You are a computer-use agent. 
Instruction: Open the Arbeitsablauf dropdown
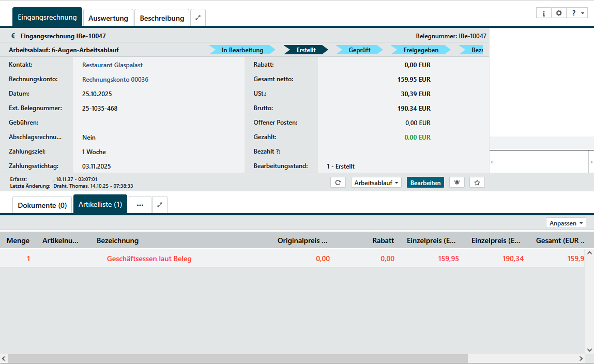(376, 183)
